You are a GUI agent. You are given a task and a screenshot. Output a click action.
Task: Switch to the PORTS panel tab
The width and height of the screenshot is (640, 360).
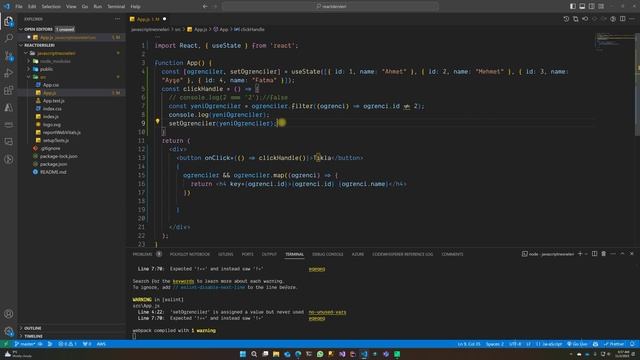click(x=247, y=254)
